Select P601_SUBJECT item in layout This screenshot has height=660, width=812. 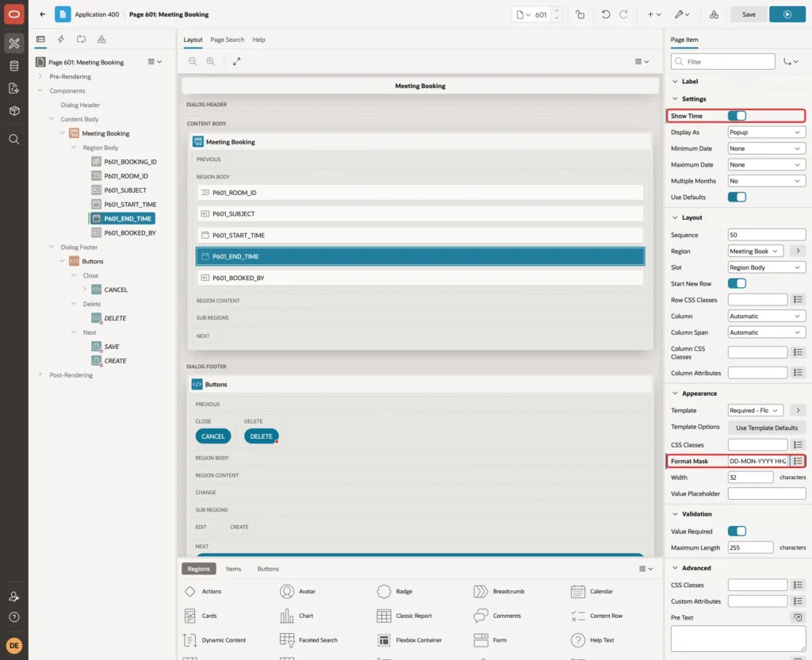tap(420, 214)
